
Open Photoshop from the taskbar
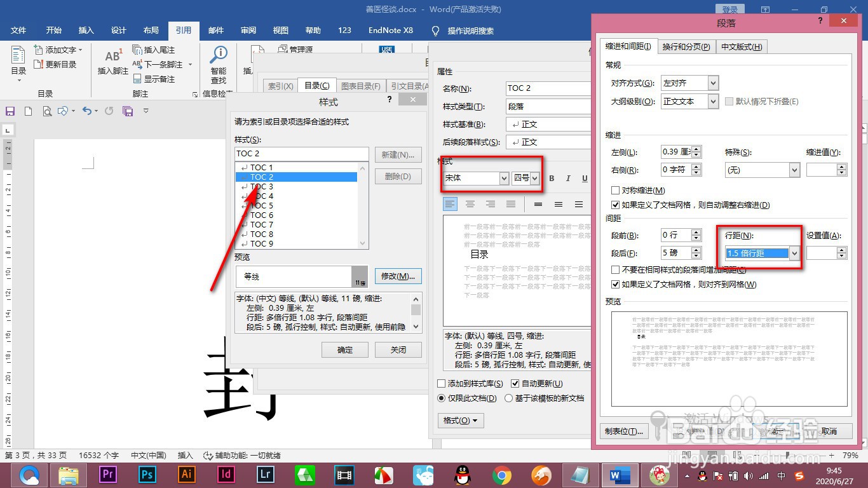[x=147, y=474]
